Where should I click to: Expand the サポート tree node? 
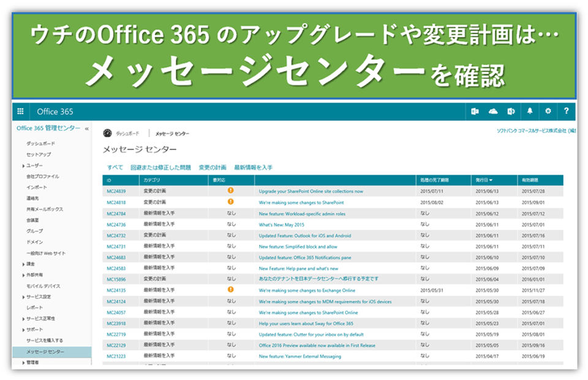tap(23, 330)
